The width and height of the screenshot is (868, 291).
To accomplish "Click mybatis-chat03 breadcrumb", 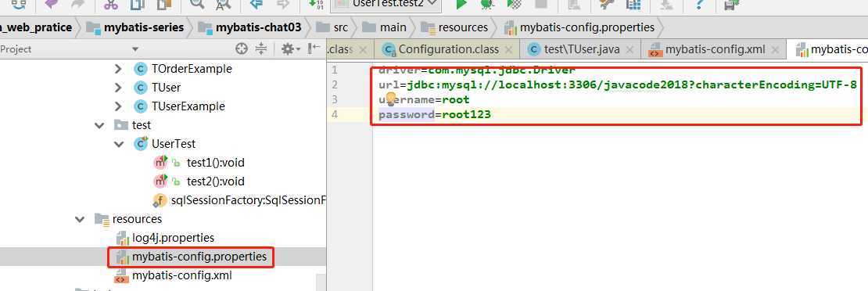I will tap(249, 27).
